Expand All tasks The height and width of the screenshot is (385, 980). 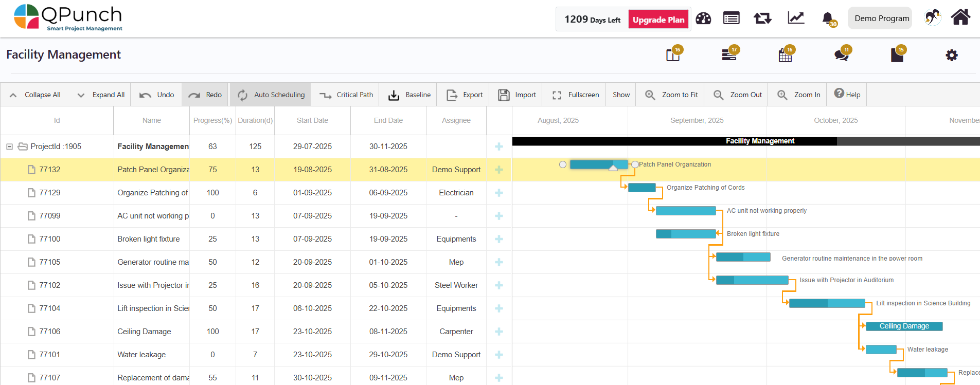click(101, 95)
